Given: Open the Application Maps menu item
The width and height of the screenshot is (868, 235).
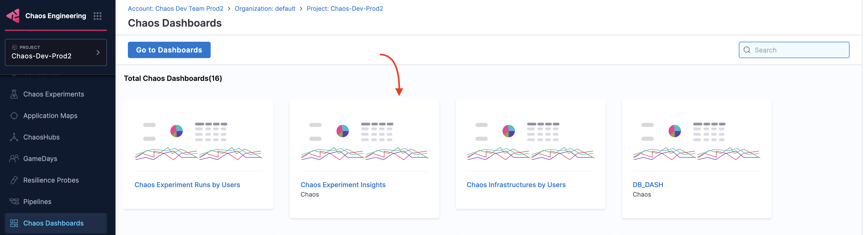Looking at the screenshot, I should click(50, 116).
